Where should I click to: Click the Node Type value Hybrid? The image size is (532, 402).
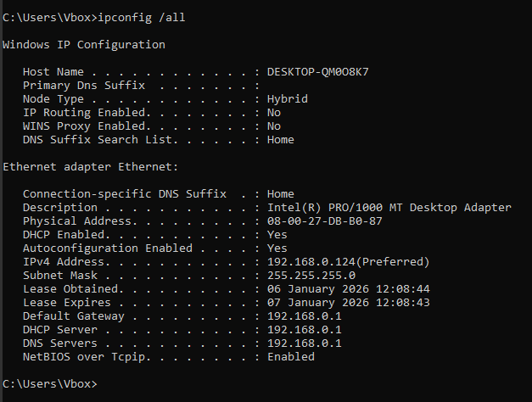(287, 98)
